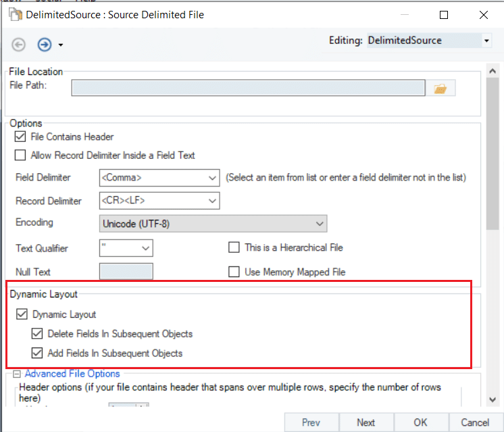Uncheck File Contains Header checkbox
The height and width of the screenshot is (432, 504).
(x=20, y=137)
